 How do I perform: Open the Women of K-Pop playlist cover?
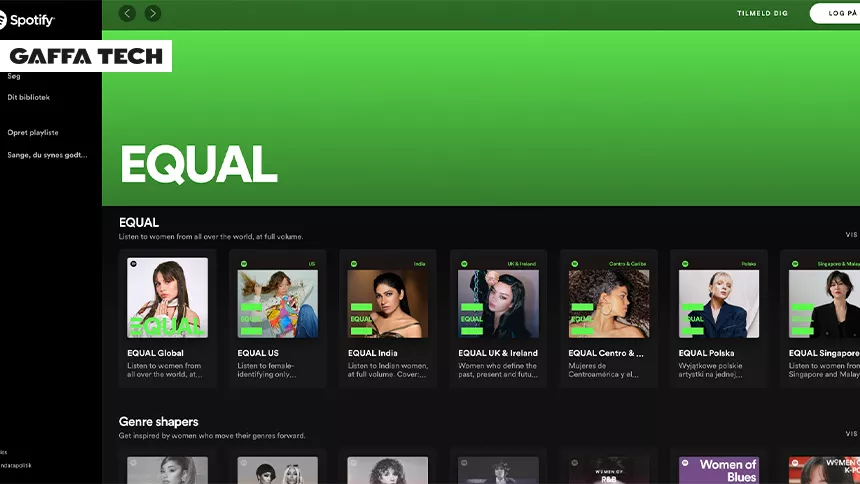824,470
